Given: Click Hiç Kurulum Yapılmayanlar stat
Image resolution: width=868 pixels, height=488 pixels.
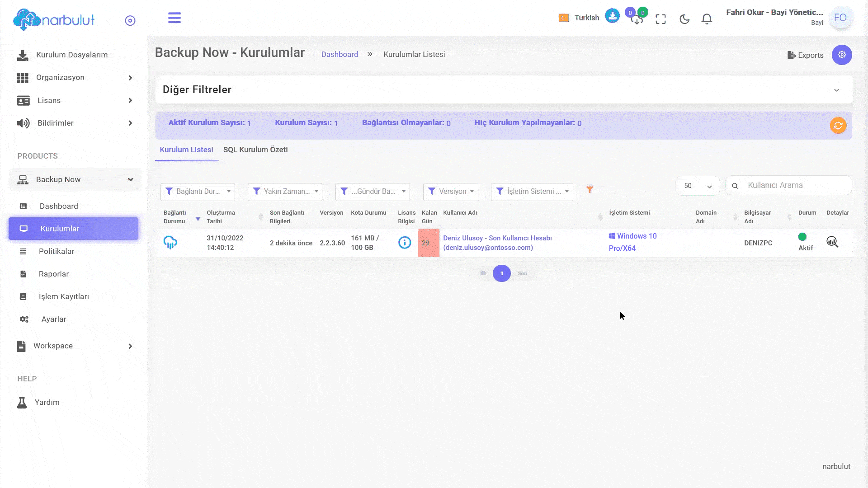Looking at the screenshot, I should (x=528, y=123).
